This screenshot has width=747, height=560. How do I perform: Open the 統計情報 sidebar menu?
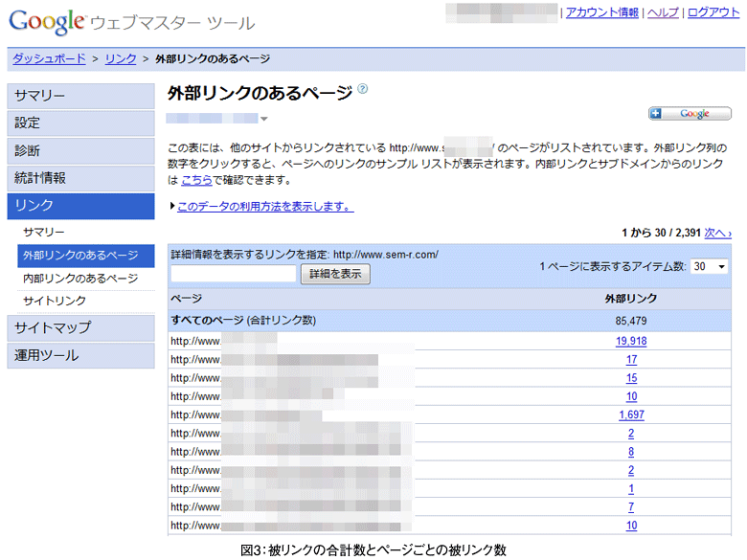tap(81, 178)
